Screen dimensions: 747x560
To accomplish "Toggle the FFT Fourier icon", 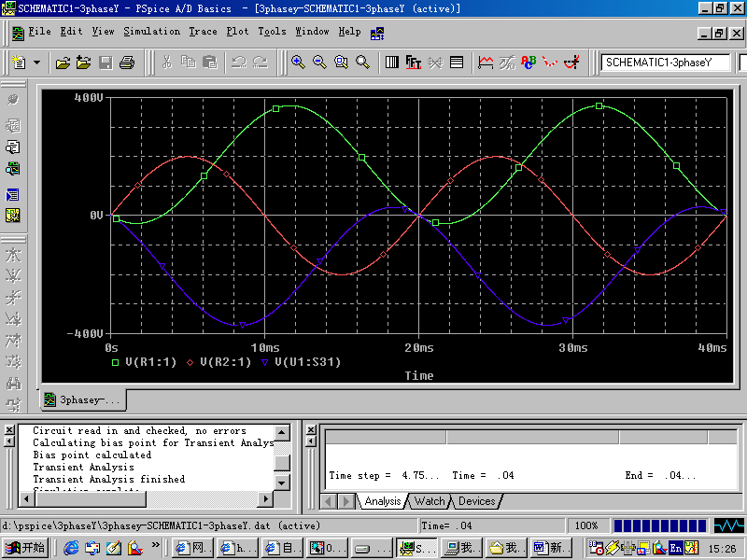I will [x=413, y=62].
